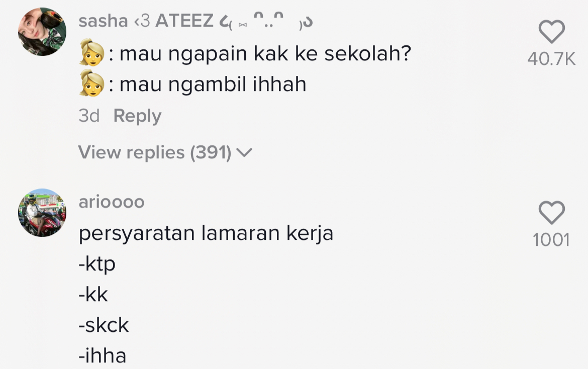Click the 40.7K like count
The height and width of the screenshot is (369, 588).
(x=551, y=59)
